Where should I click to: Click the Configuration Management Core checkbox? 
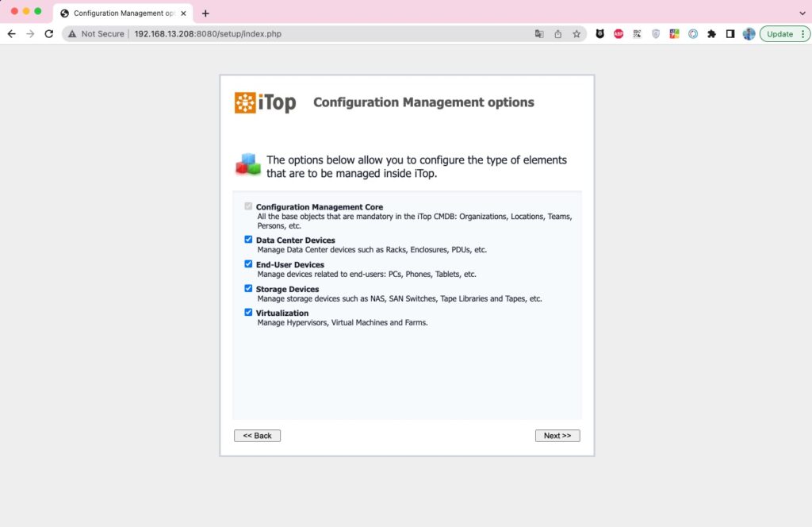click(248, 206)
